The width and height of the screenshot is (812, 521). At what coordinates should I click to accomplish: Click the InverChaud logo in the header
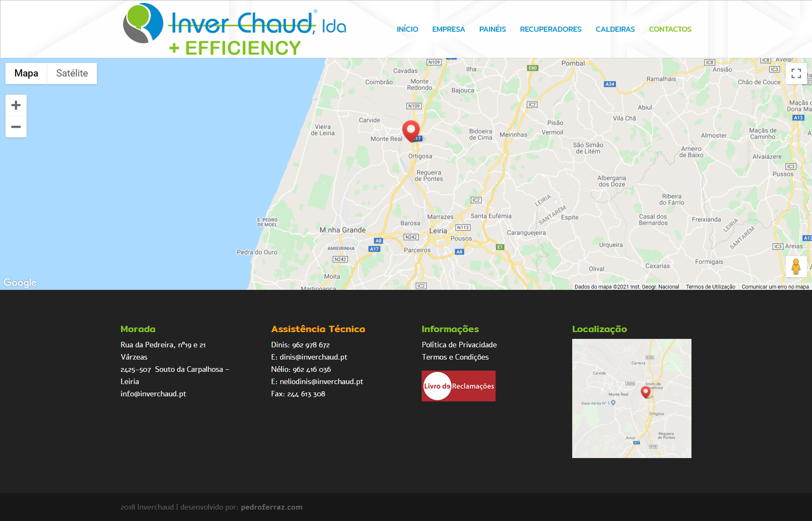tap(235, 30)
